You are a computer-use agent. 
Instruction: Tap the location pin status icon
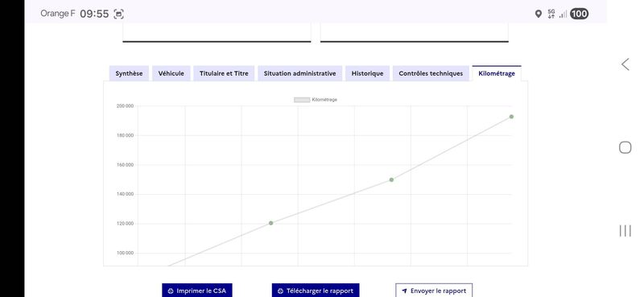pyautogui.click(x=539, y=14)
